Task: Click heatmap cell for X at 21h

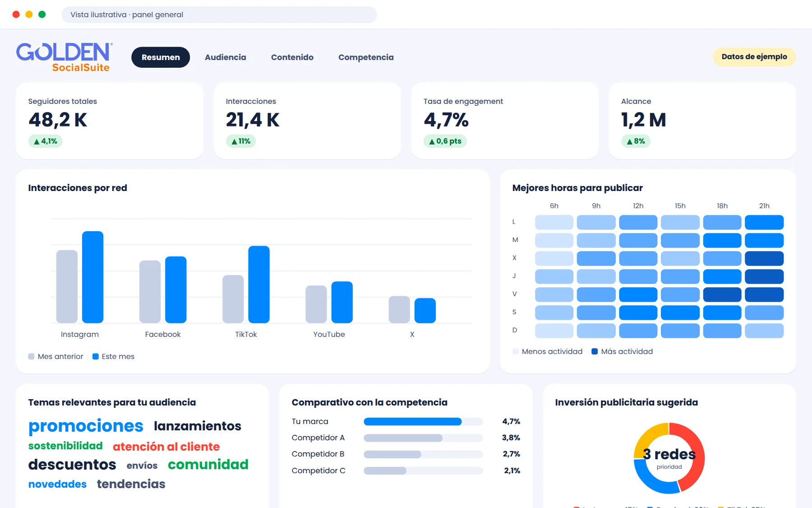Action: 764,258
